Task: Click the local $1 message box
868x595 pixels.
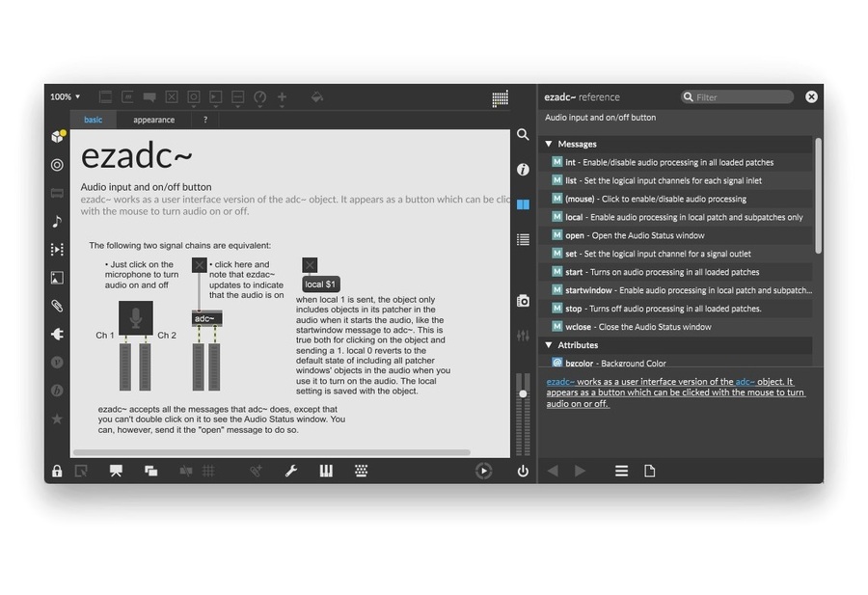Action: [320, 284]
